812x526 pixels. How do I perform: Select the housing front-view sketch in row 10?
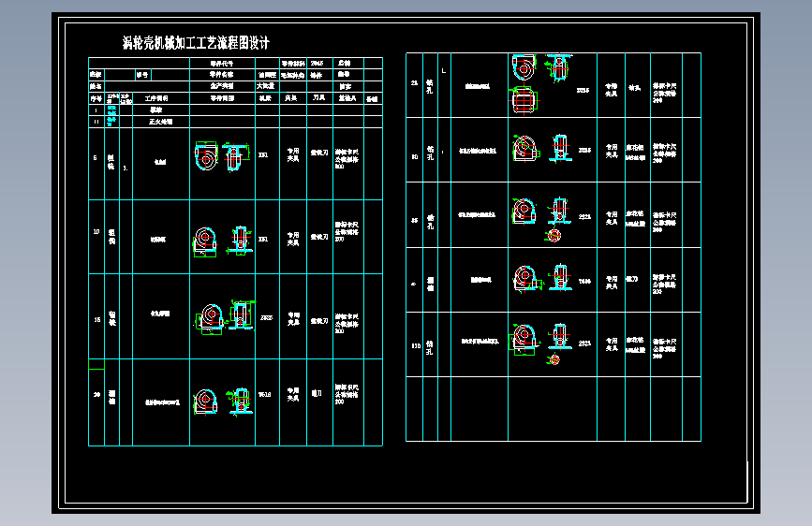204,241
